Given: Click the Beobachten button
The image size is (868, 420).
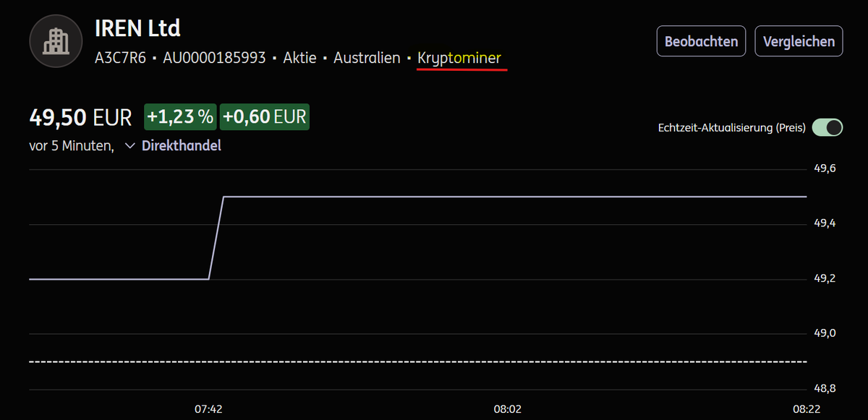Looking at the screenshot, I should point(701,41).
